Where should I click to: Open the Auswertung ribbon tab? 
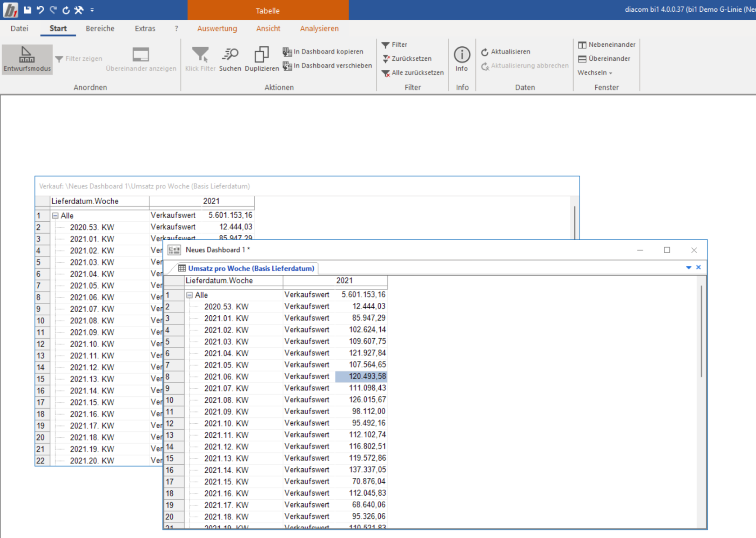(217, 28)
